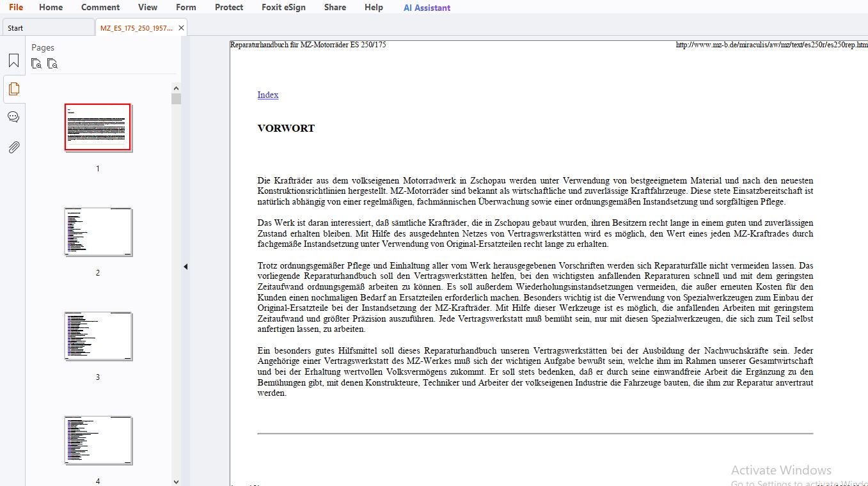Click the paragraph starting 'Ein besonders gutes Hilfsmittel'
Viewport: 868px width, 486px height.
535,372
